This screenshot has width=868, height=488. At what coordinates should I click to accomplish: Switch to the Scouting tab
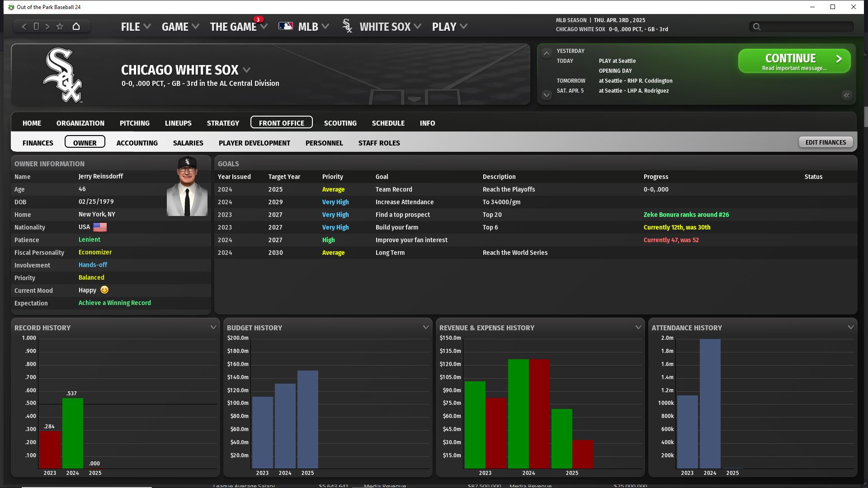[340, 123]
